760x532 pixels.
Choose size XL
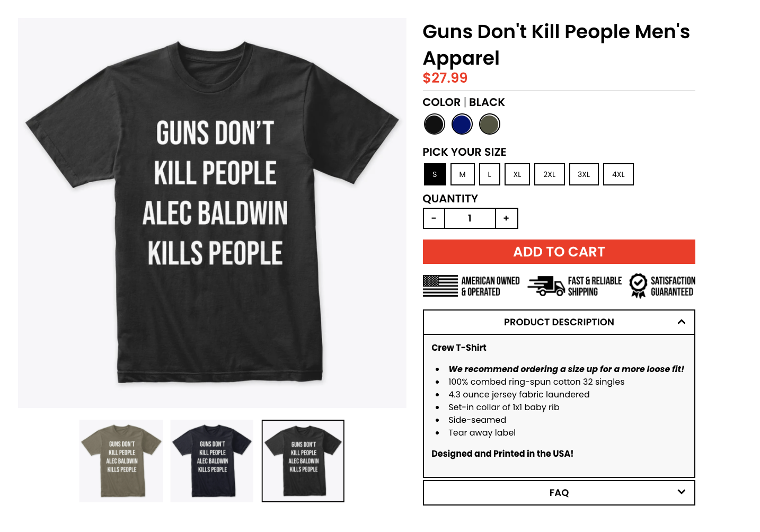(517, 174)
